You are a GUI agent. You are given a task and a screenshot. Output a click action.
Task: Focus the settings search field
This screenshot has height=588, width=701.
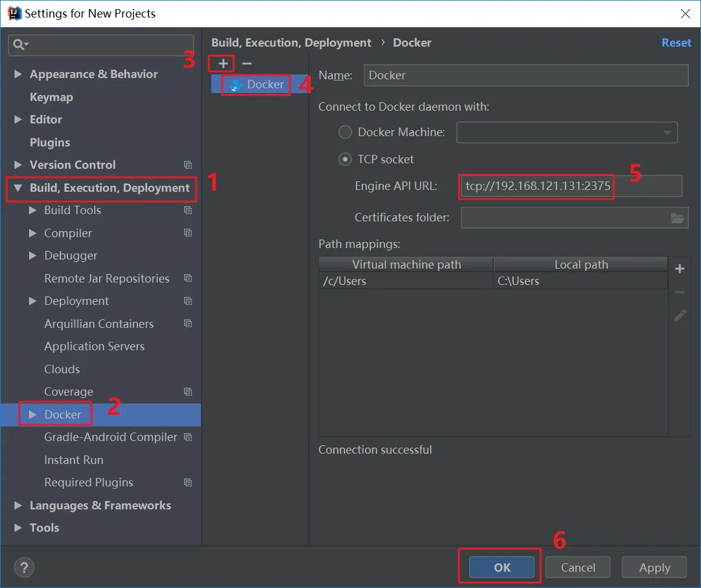tap(101, 45)
